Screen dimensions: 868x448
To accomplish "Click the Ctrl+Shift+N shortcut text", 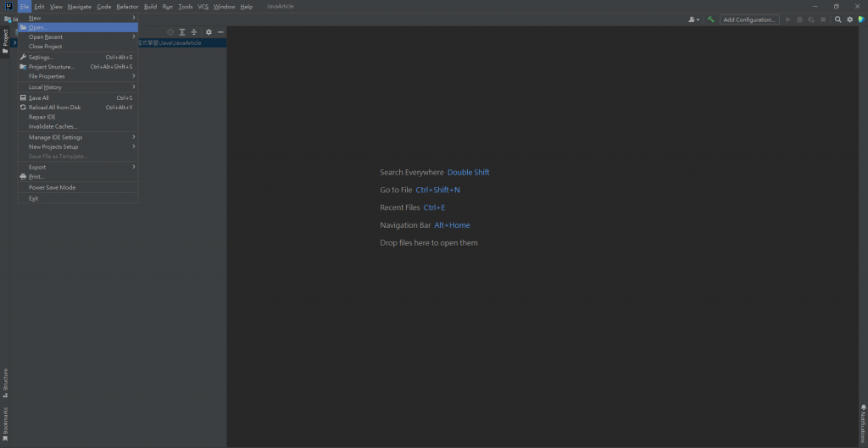I will (438, 190).
